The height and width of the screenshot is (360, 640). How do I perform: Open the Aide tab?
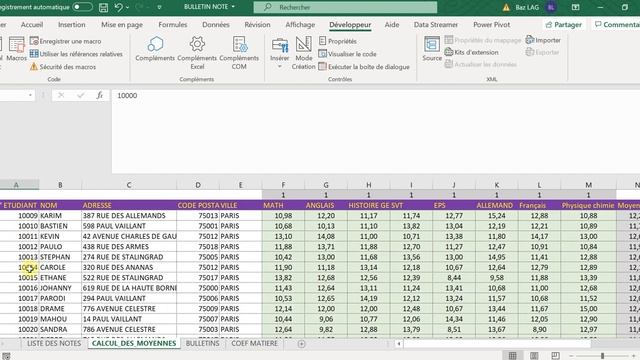[392, 24]
